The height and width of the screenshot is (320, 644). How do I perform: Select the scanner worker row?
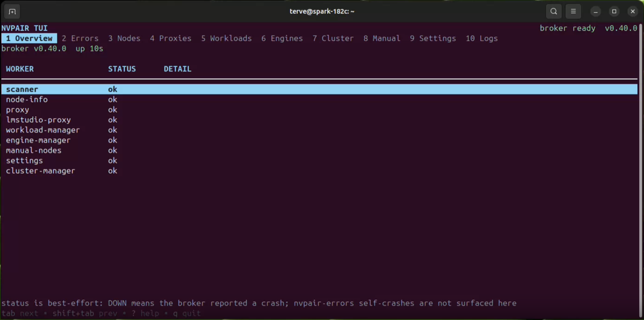(x=319, y=89)
